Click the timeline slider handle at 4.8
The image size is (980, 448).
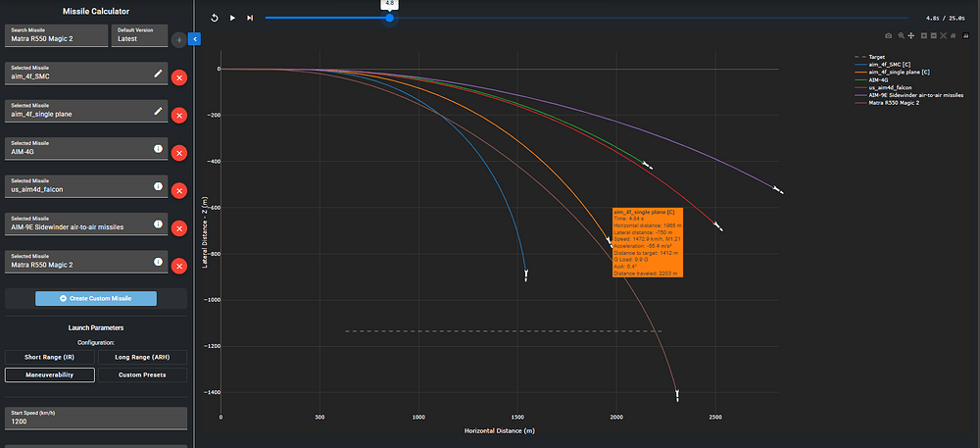(x=389, y=18)
